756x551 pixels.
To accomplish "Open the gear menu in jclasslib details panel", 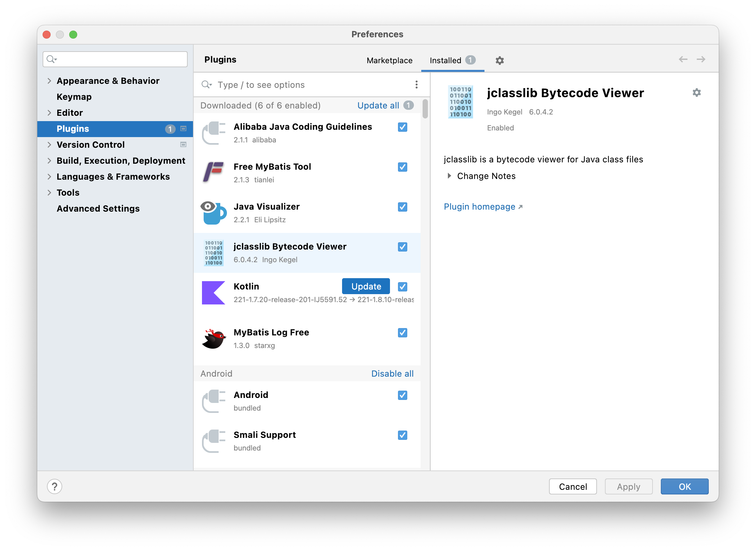I will 696,92.
